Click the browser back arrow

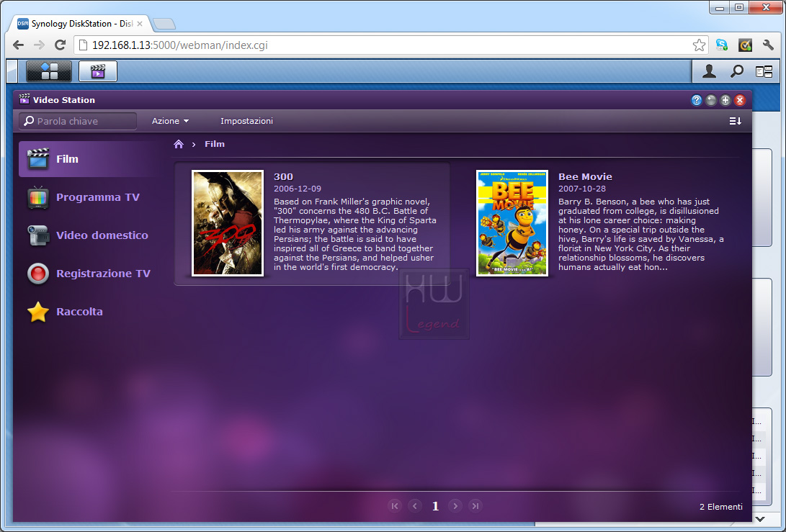(18, 45)
